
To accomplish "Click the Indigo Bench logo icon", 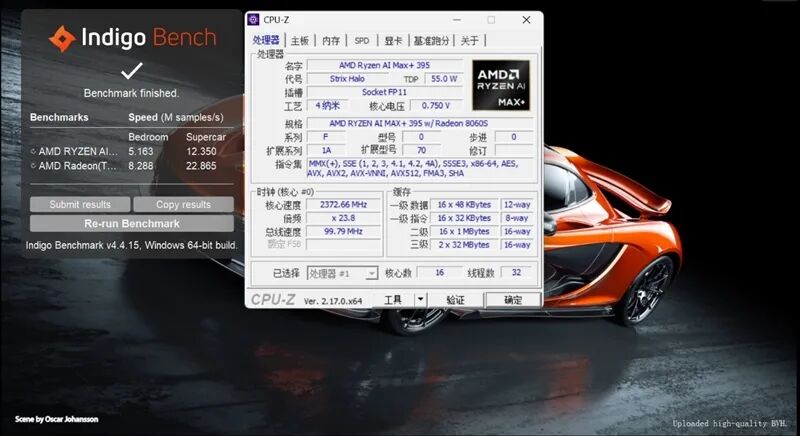I will coord(62,39).
